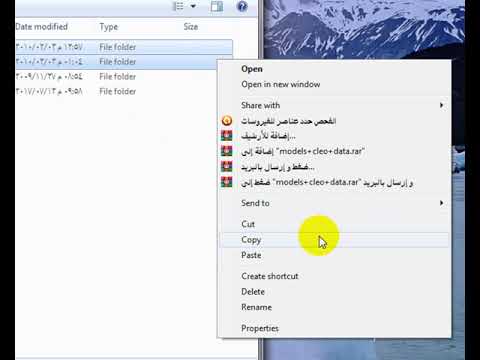Click the Share with submenu arrow

(441, 105)
